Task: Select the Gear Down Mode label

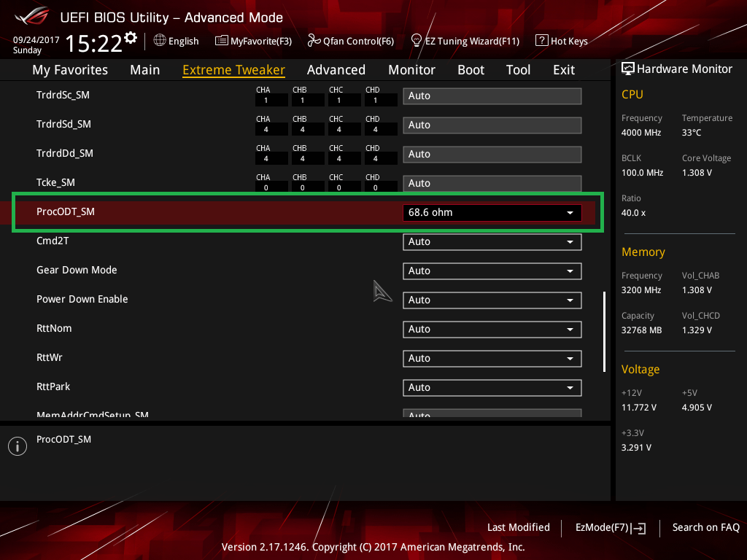Action: point(77,270)
